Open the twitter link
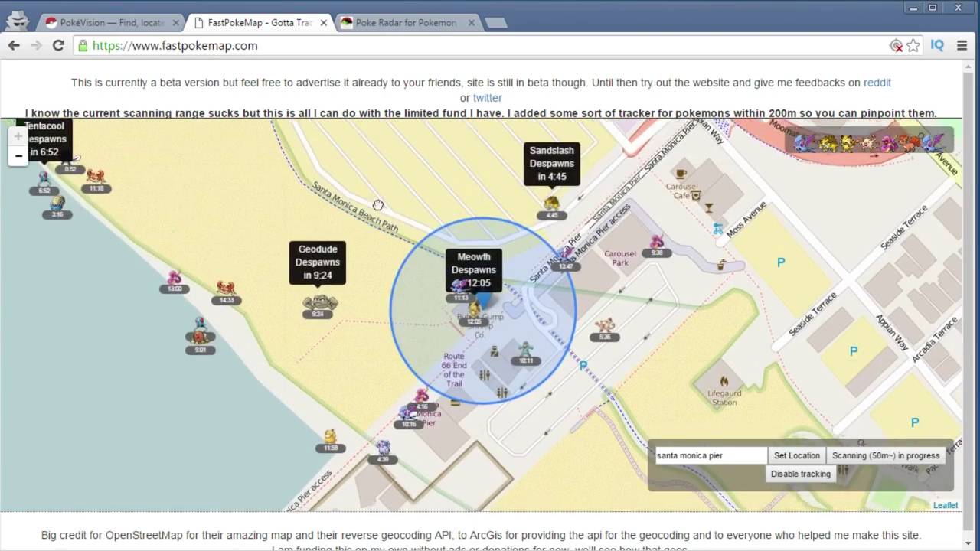 coord(487,98)
